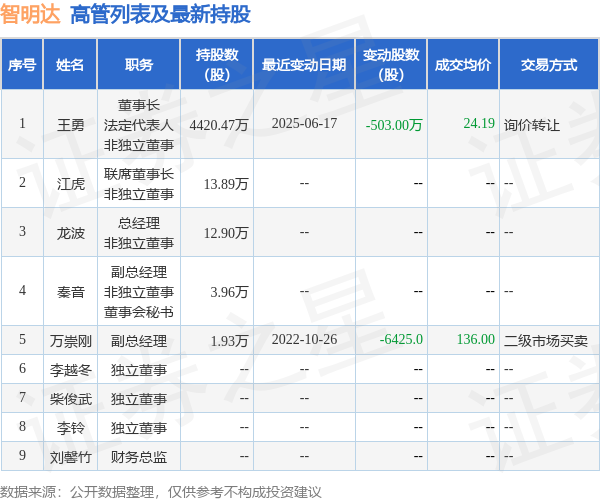Screen dimensions: 600x501
Task: Click the name 王勇
Action: click(70, 125)
